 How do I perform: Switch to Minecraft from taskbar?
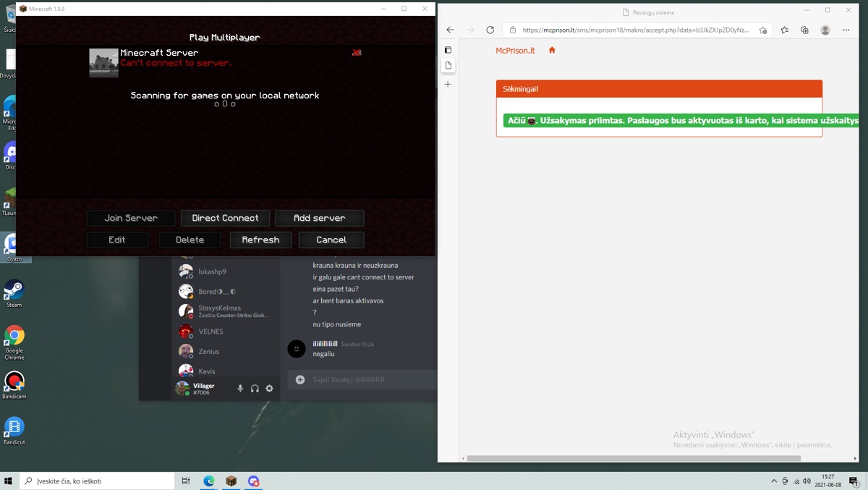[x=231, y=481]
